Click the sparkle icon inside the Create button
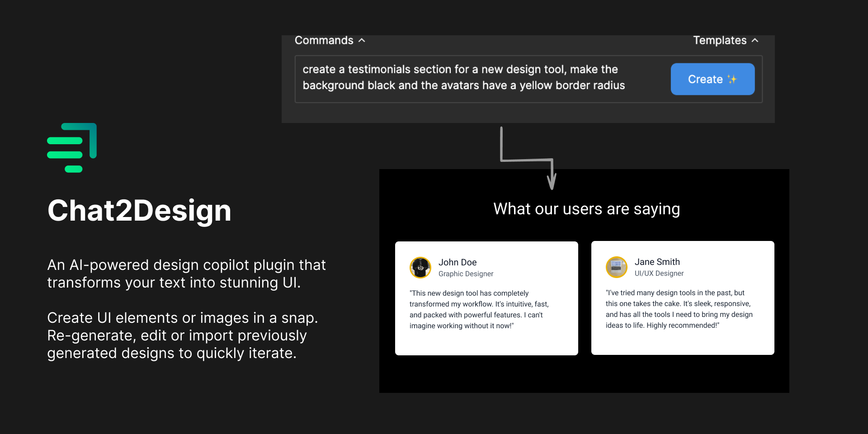868x434 pixels. [733, 79]
